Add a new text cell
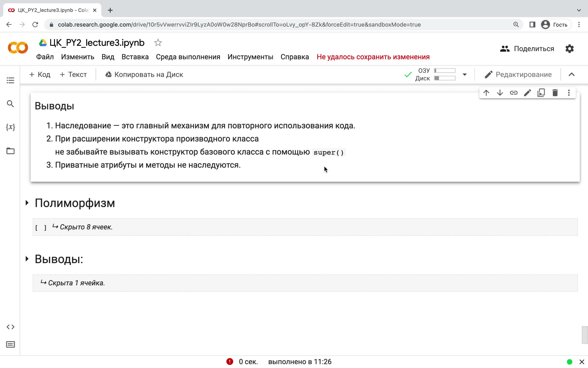 click(x=73, y=74)
